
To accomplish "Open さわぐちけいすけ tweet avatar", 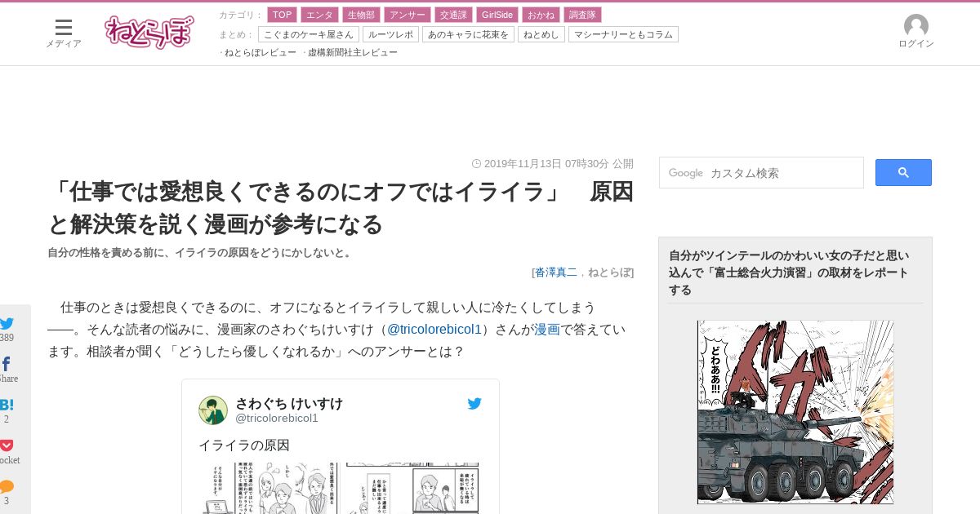I will 213,410.
